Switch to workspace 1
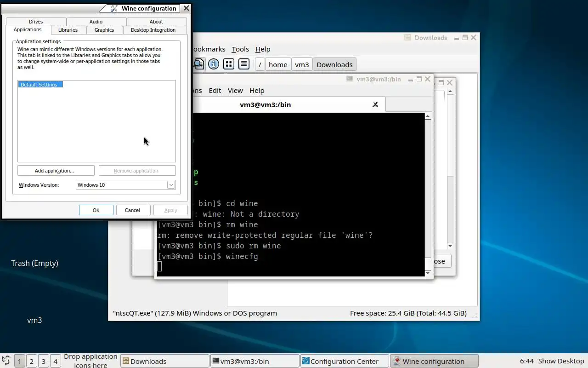 pos(19,361)
